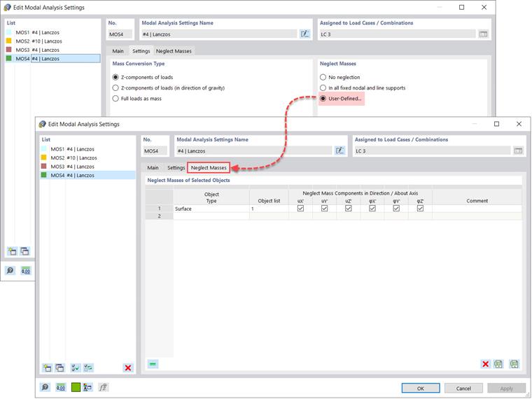Click name field '#4 | Lanczos' in front window

click(x=254, y=150)
